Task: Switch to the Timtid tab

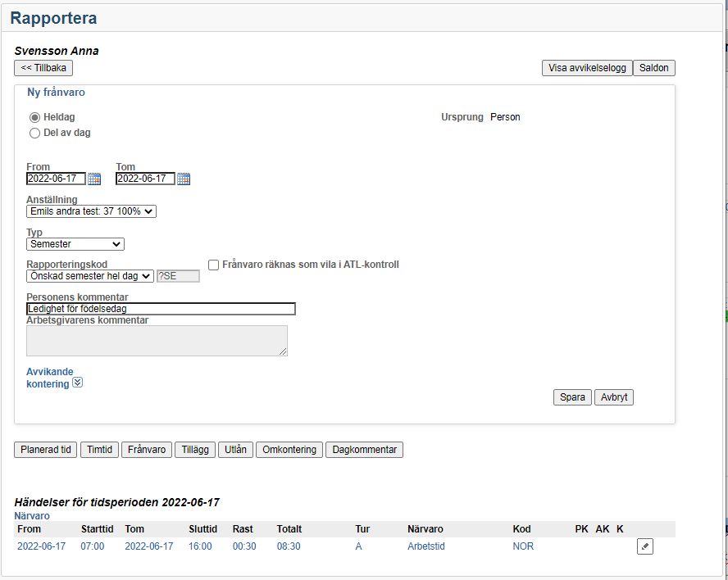Action: pyautogui.click(x=99, y=450)
